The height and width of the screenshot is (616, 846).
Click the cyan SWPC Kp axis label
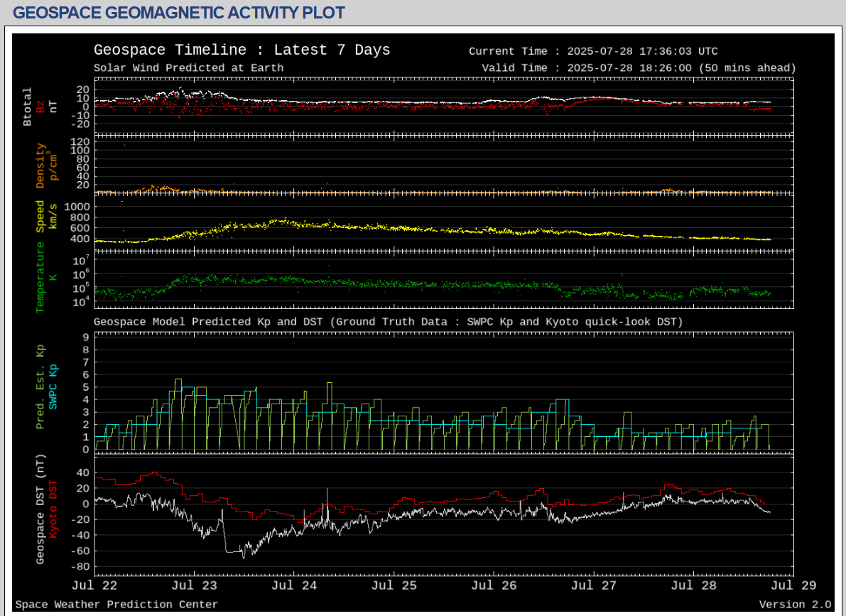pyautogui.click(x=53, y=387)
